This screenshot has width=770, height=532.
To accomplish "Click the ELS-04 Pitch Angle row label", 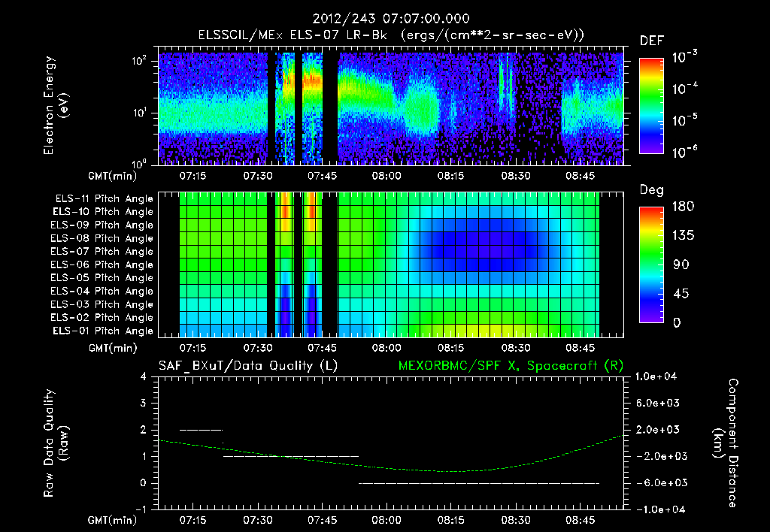I will (x=102, y=292).
